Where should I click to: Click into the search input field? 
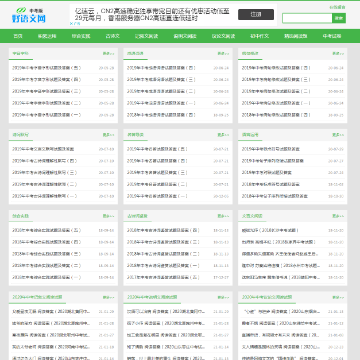(x=307, y=18)
